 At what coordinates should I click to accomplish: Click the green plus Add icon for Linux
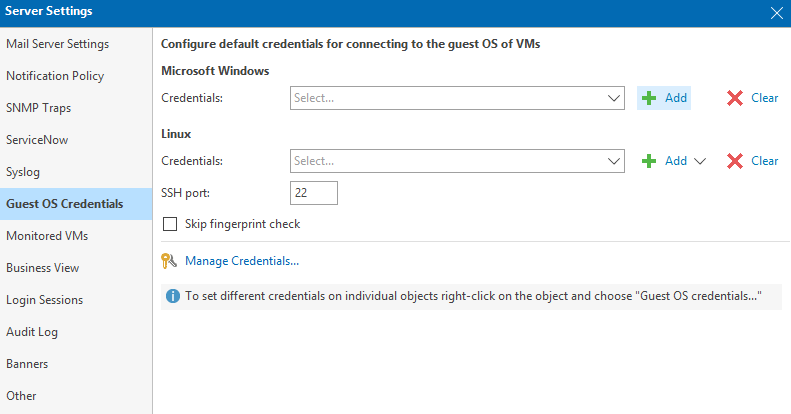pos(649,161)
